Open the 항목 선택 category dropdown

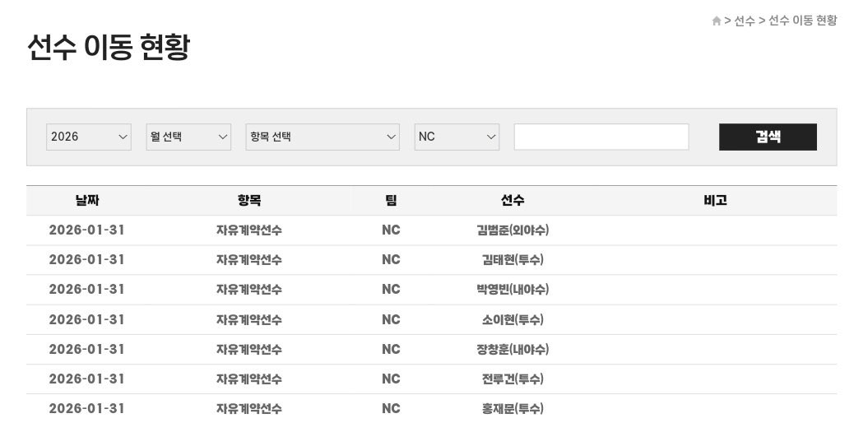tap(322, 137)
